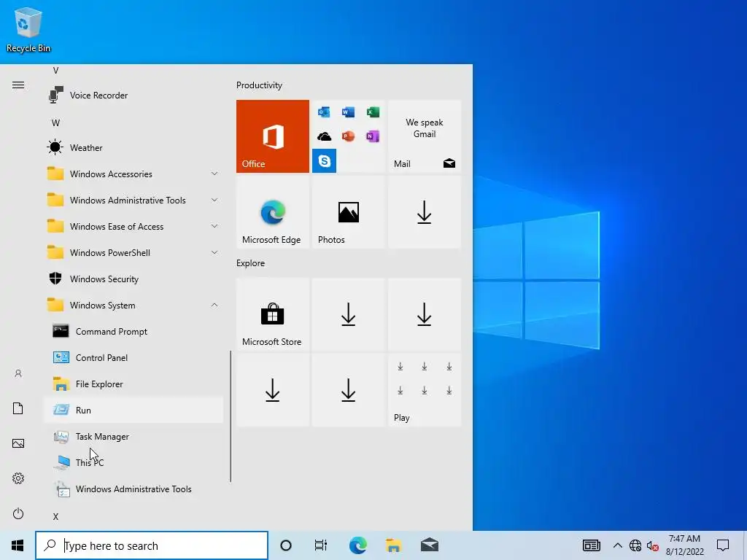Click the download tile below Microsoft Store
747x560 pixels.
[x=273, y=390]
